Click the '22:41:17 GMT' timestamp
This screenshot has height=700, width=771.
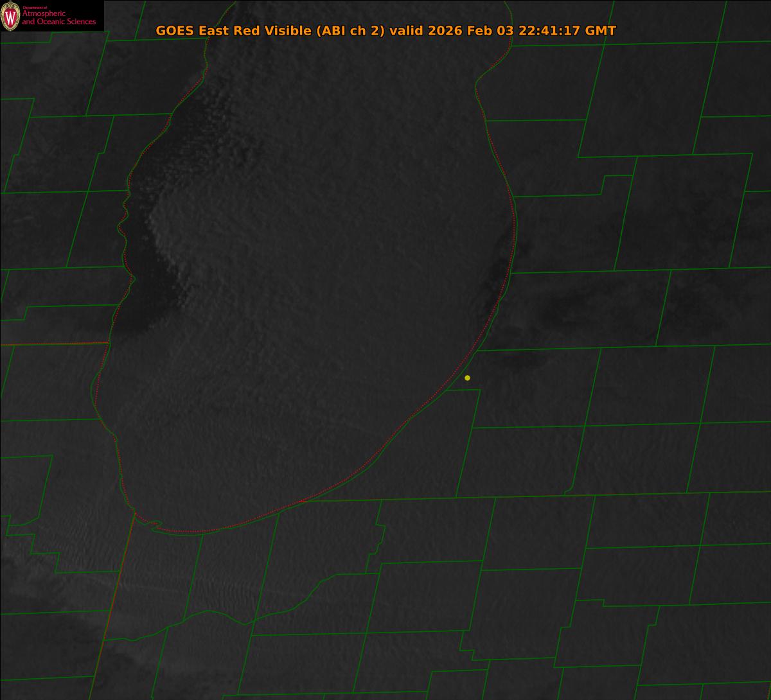tap(567, 31)
